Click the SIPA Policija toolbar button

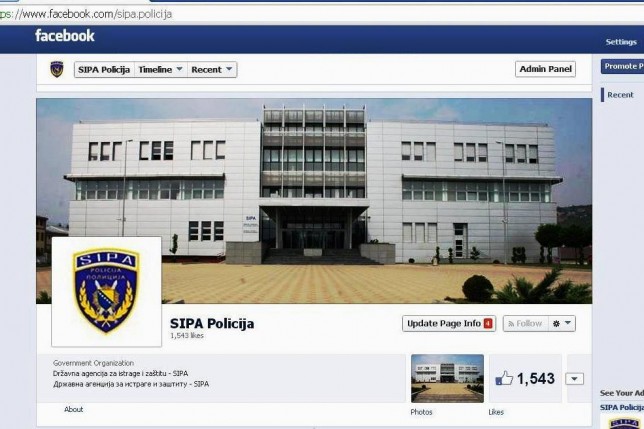104,70
